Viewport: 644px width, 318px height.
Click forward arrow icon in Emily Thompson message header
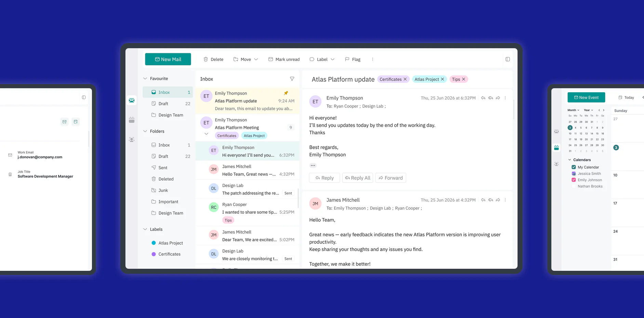(x=498, y=98)
